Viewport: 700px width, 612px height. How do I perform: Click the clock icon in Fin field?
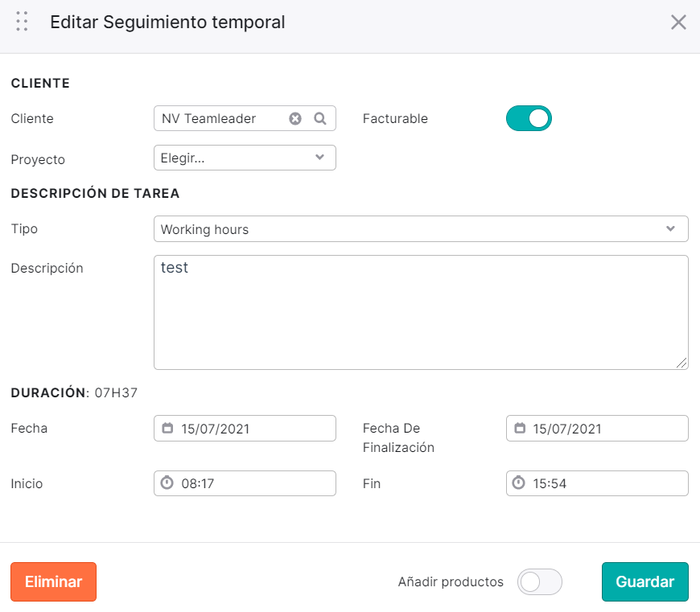[519, 483]
